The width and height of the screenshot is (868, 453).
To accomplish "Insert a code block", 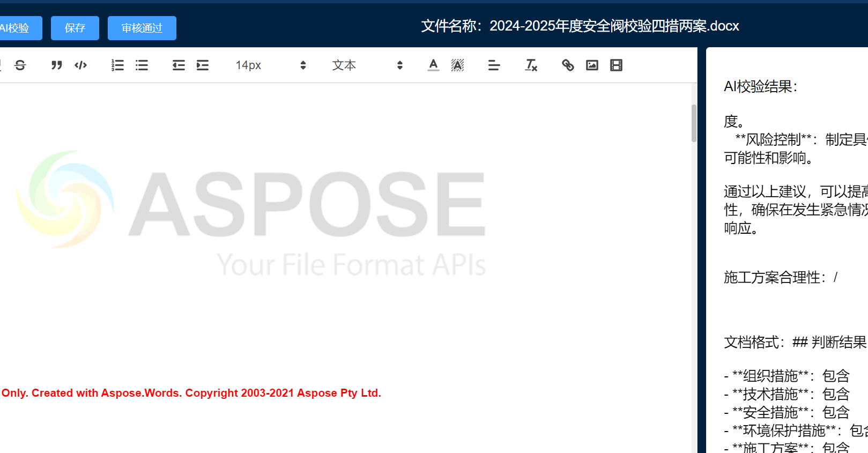I will (x=81, y=65).
